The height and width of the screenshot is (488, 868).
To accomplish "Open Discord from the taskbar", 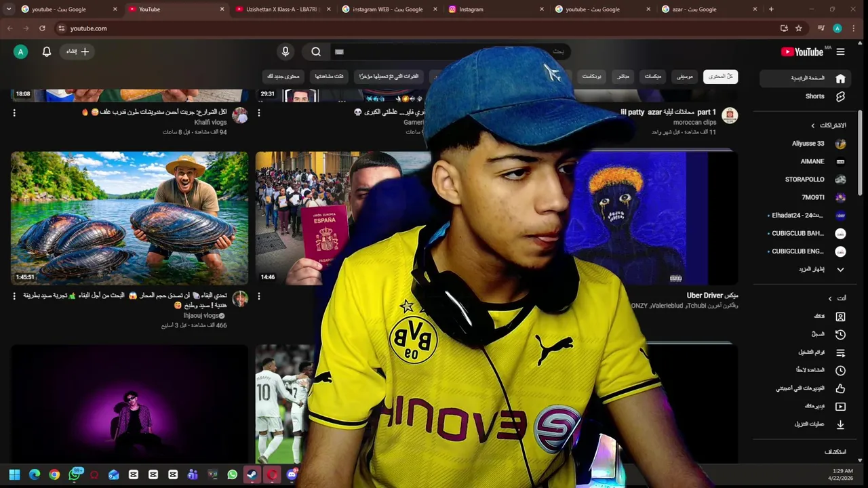I will point(292,475).
